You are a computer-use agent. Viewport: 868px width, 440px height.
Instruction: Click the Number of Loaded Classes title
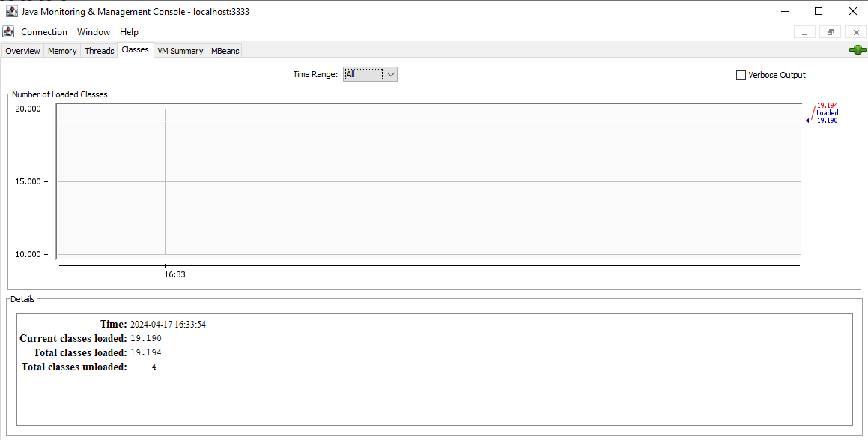click(60, 94)
